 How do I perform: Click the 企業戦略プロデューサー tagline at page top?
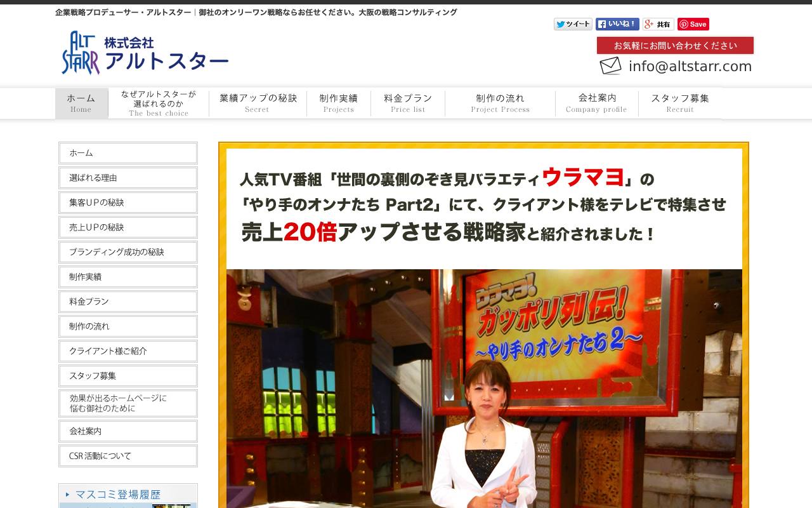pos(256,12)
